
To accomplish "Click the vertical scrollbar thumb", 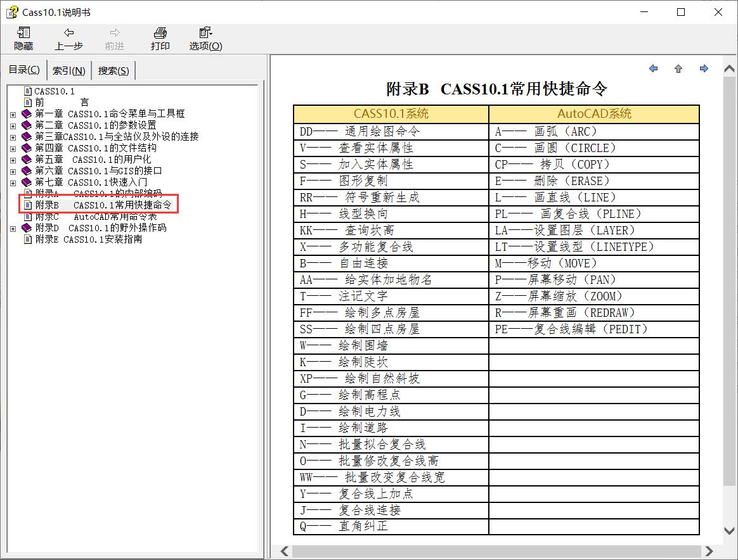I will [730, 281].
